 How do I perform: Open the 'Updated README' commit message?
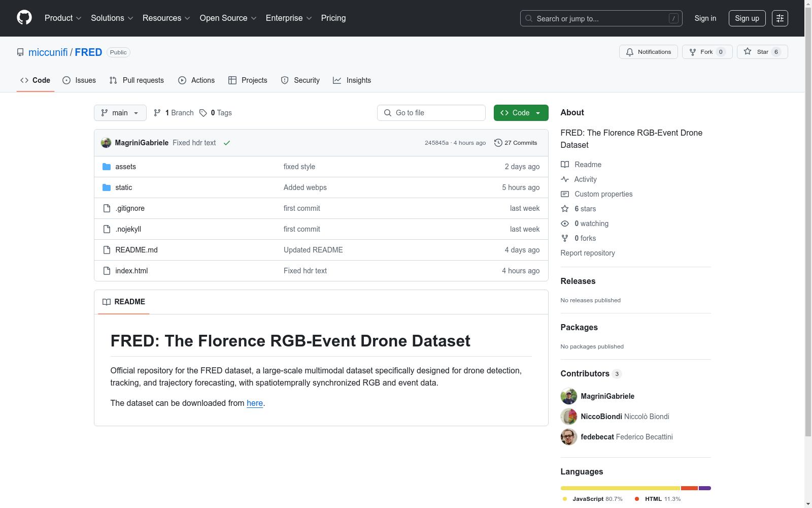point(313,250)
